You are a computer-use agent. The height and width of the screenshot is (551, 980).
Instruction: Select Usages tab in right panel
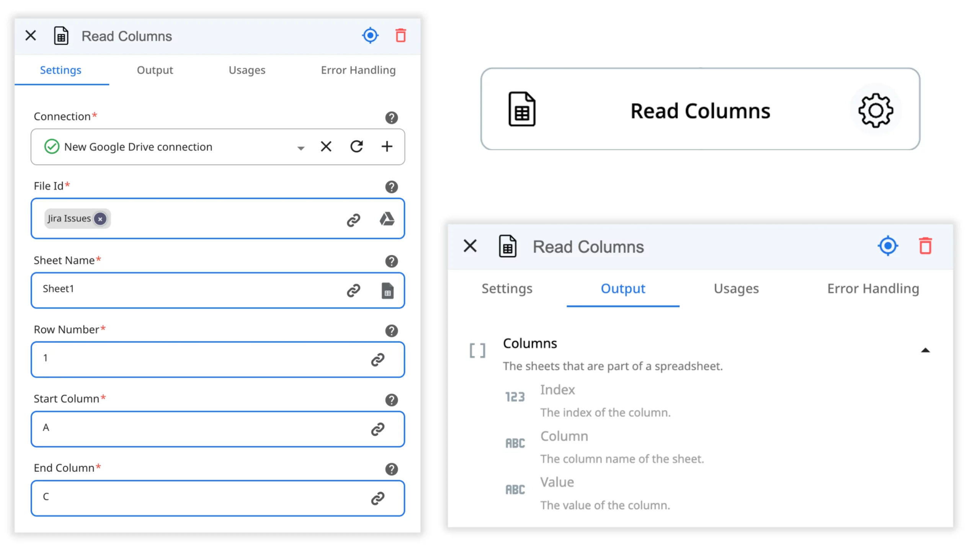click(x=736, y=289)
